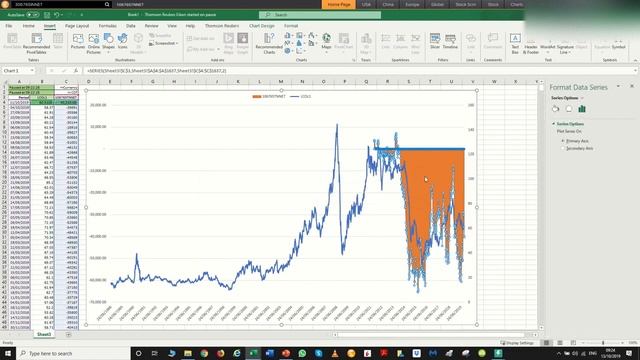Viewport: 640px width, 360px height.
Task: Open VLC from the taskbar
Action: (x=335, y=353)
